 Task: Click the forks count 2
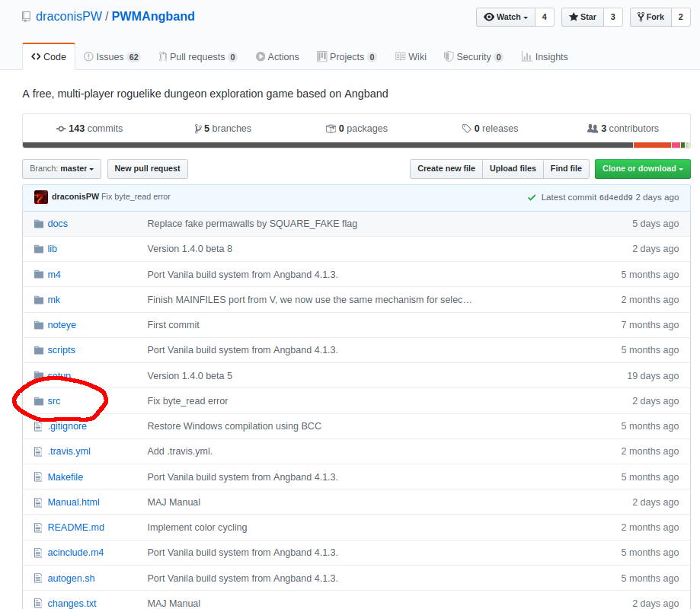point(681,17)
